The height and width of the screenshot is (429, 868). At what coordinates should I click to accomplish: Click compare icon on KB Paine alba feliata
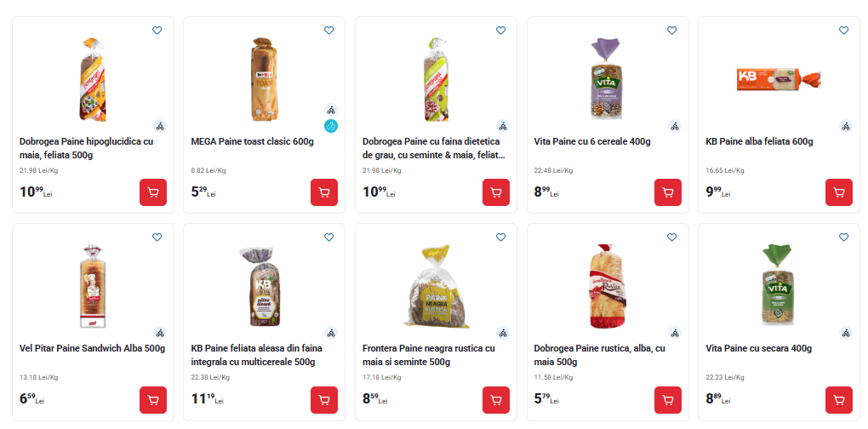pos(846,126)
